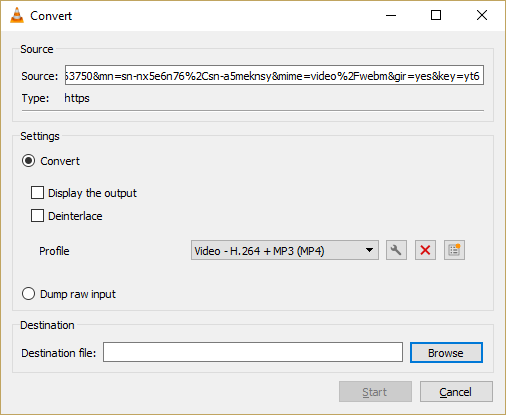Maximize the Convert dialog window
This screenshot has height=415, width=506.
[x=436, y=15]
